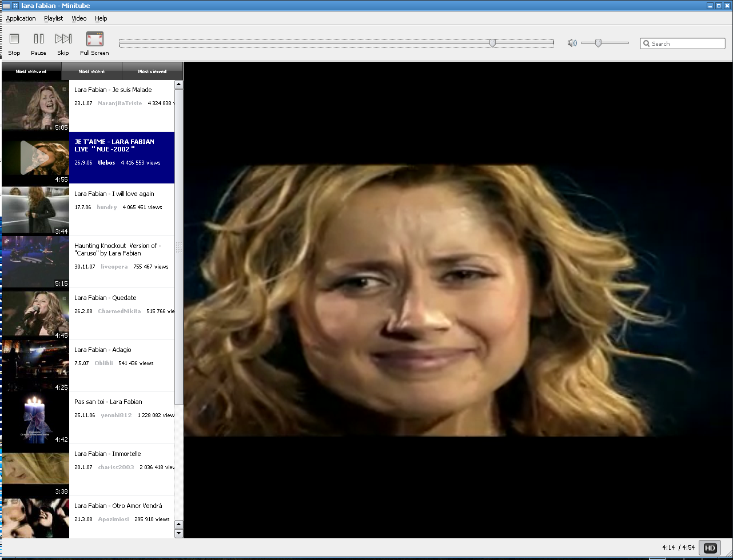Click the playing video area

457,301
